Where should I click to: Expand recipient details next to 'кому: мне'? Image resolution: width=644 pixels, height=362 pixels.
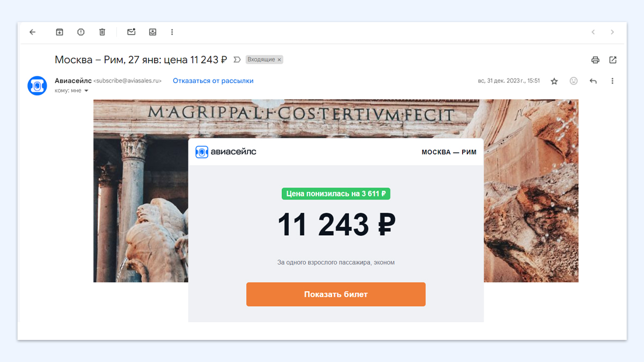coord(86,91)
